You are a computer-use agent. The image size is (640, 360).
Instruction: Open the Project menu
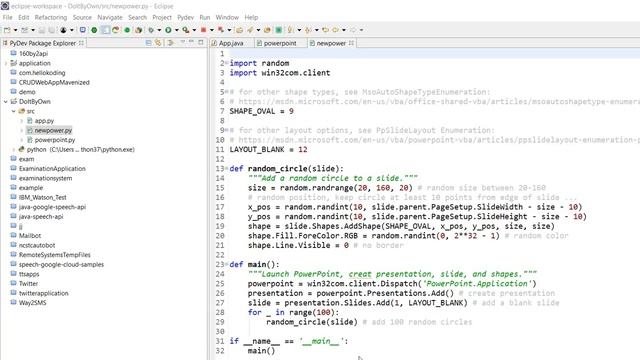(162, 17)
